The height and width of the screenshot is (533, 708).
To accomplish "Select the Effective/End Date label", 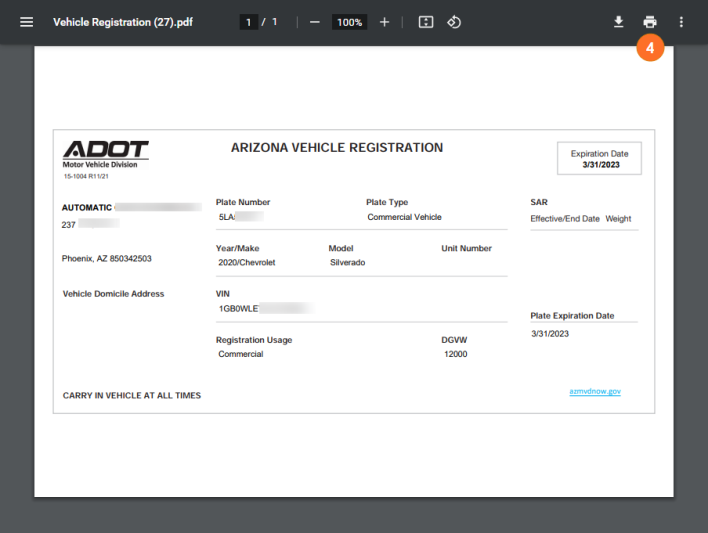I will (x=565, y=219).
